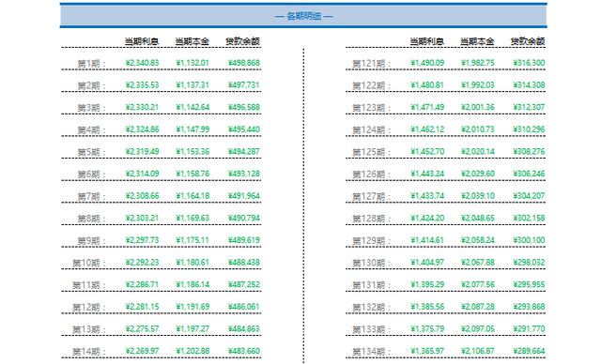Viewport: 601px width, 364px height.
Task: Select the 第121期 row label
Action: click(x=372, y=63)
